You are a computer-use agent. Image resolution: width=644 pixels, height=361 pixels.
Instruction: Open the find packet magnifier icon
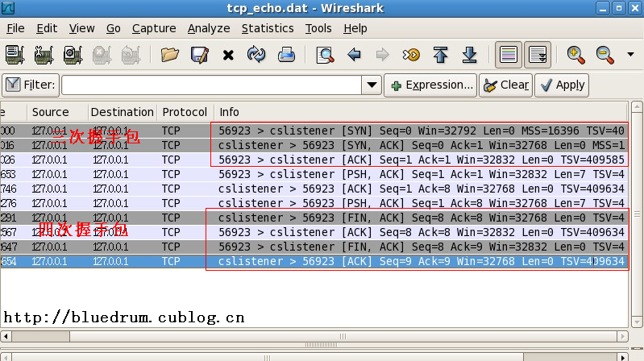pos(325,55)
